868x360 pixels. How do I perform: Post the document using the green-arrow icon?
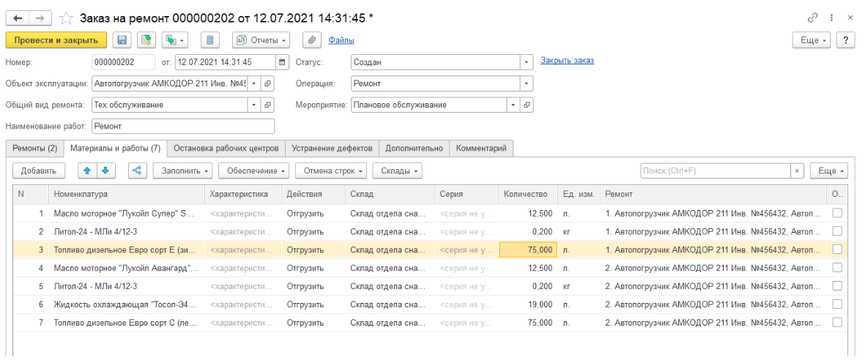coord(146,40)
